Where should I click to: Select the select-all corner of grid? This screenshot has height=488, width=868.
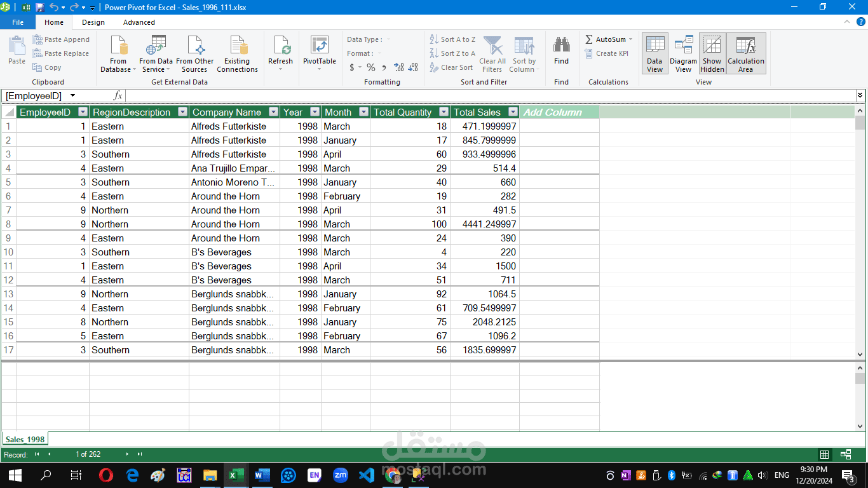coord(9,112)
